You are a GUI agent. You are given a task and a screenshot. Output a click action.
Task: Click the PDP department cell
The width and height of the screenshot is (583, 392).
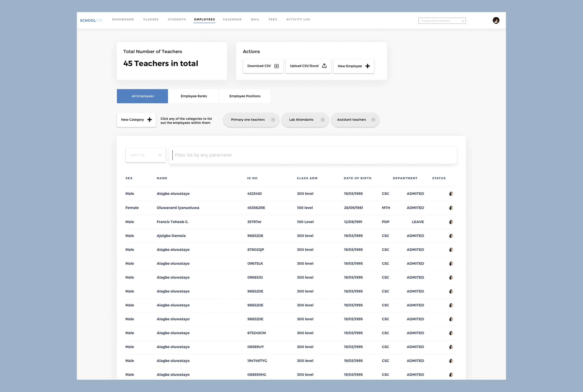(x=386, y=222)
